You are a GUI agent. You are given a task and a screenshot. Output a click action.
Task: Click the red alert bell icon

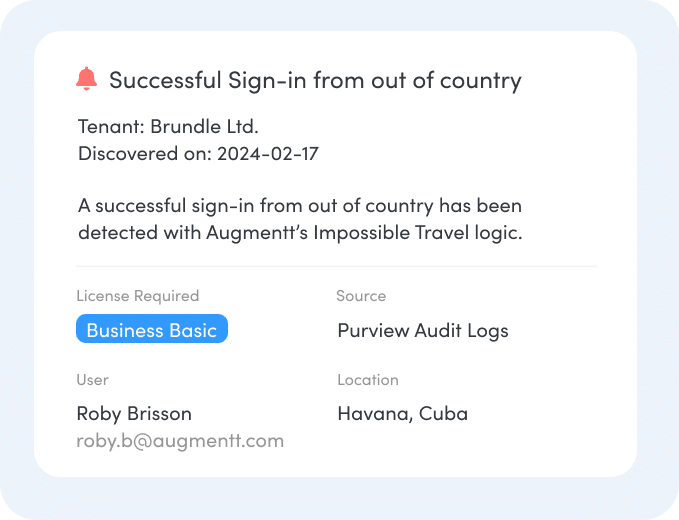tap(87, 78)
